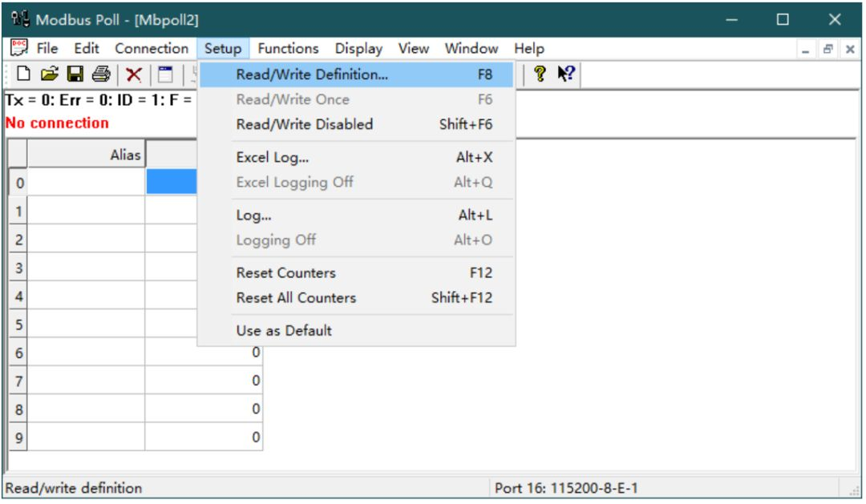866x504 pixels.
Task: Click row header 3 in the grid
Action: 18,268
